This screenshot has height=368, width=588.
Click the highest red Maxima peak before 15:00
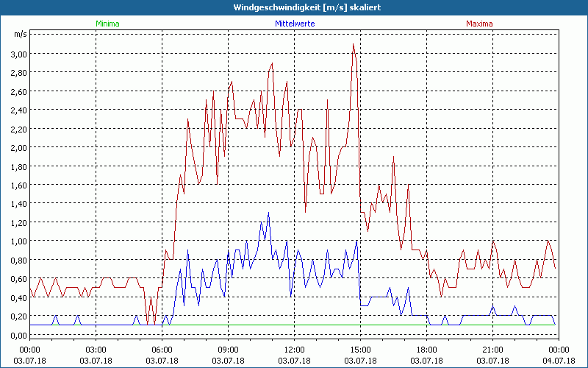(x=354, y=44)
